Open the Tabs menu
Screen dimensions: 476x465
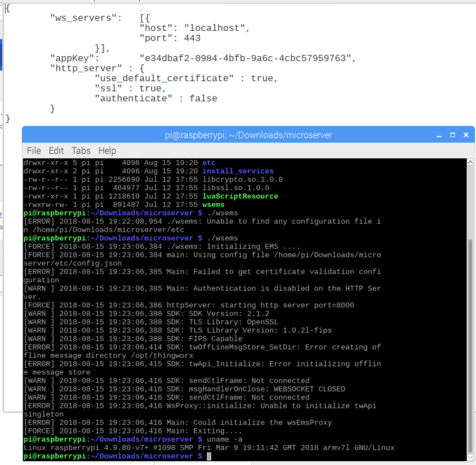(x=81, y=151)
